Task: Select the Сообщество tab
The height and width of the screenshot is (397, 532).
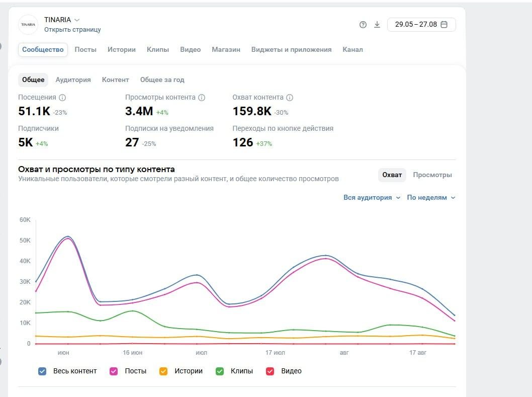Action: click(x=43, y=50)
